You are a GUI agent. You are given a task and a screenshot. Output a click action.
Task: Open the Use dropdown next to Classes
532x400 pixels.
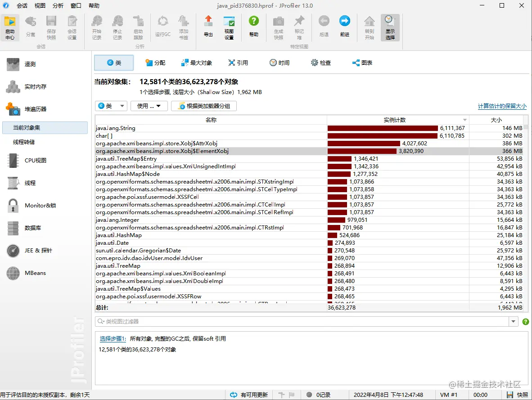point(149,106)
